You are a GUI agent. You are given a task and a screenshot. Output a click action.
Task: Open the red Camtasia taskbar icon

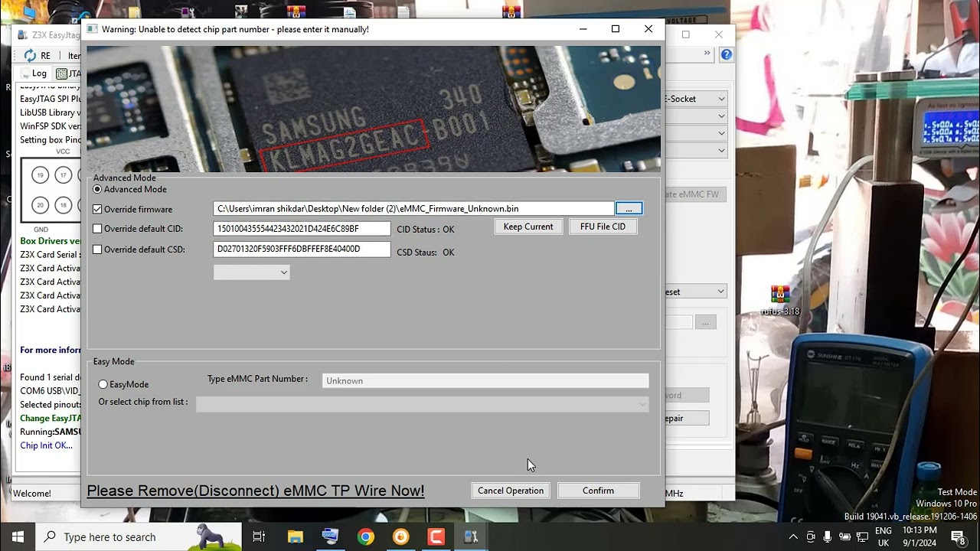click(436, 537)
